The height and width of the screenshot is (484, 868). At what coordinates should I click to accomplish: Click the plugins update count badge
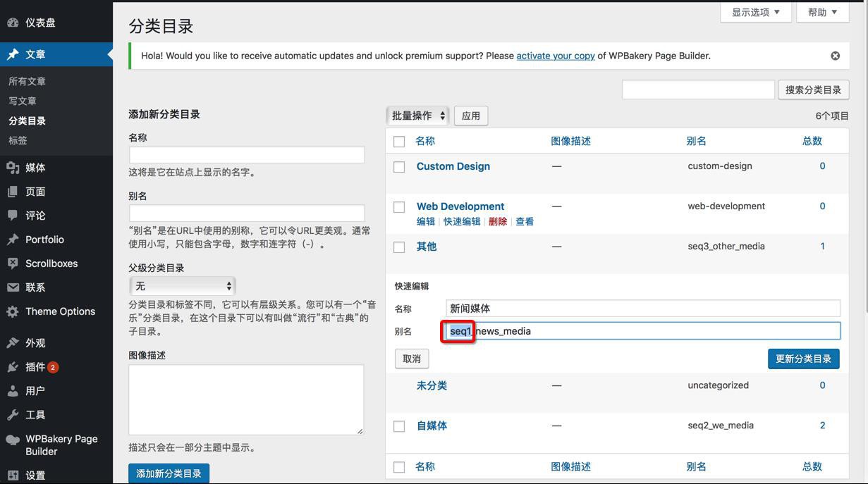pos(53,367)
